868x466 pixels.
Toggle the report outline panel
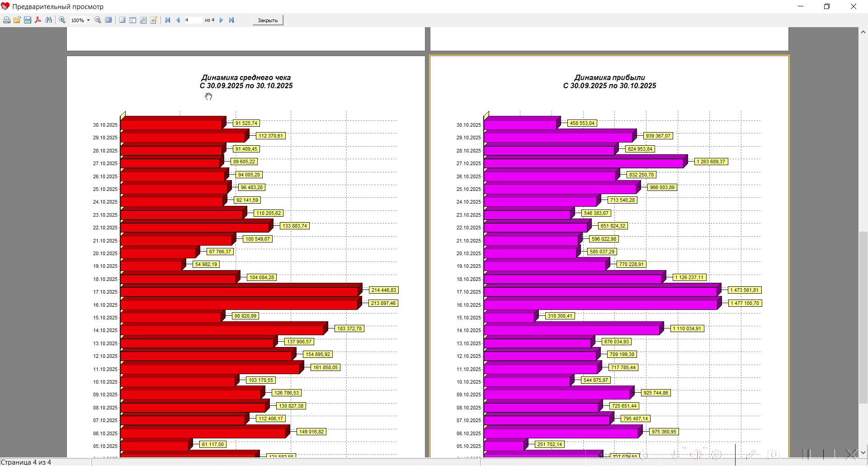(122, 20)
